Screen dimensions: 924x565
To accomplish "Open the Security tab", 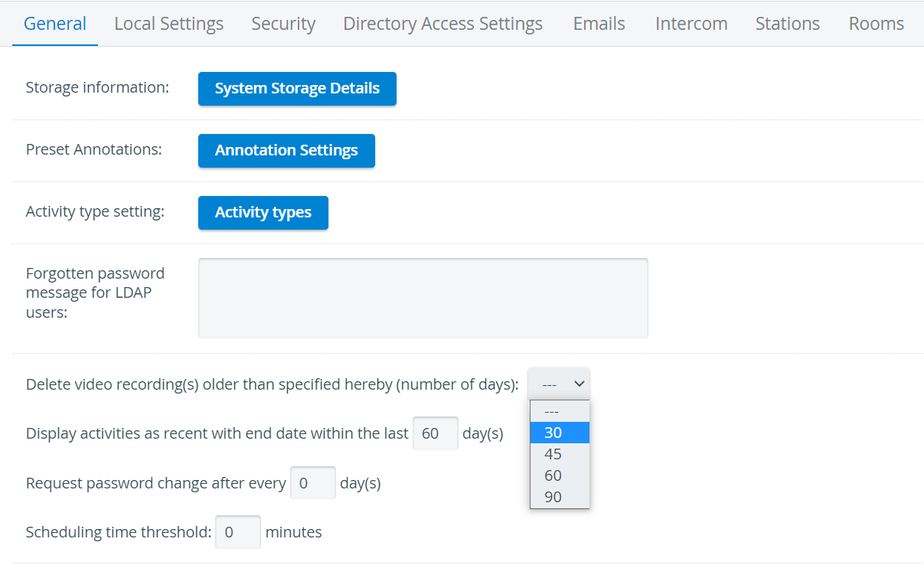I will coord(283,24).
